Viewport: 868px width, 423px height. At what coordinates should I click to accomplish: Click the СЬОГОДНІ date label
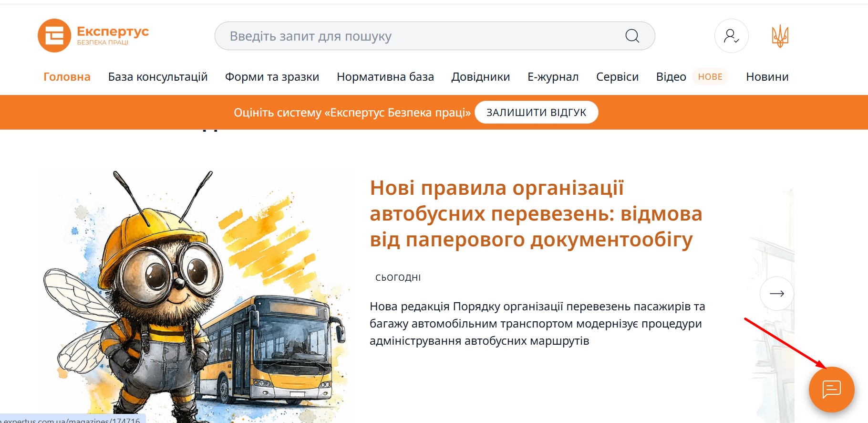398,277
